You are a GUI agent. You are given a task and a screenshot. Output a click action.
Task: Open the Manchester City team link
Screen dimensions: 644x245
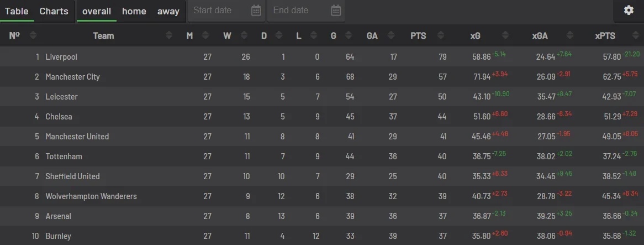72,77
